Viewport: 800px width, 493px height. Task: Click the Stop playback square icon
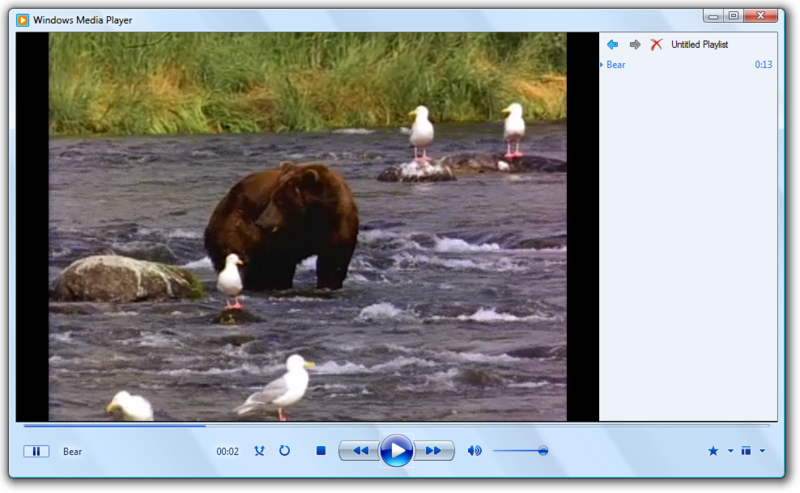[321, 451]
